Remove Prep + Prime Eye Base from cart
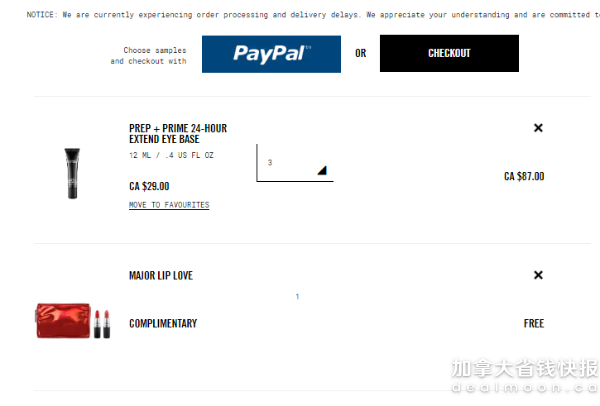This screenshot has width=600, height=406. [538, 128]
